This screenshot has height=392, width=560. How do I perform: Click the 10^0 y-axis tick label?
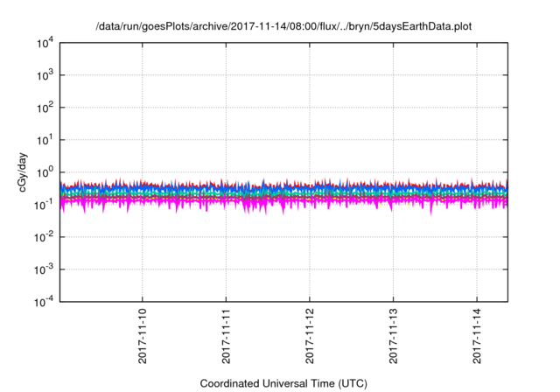click(45, 172)
